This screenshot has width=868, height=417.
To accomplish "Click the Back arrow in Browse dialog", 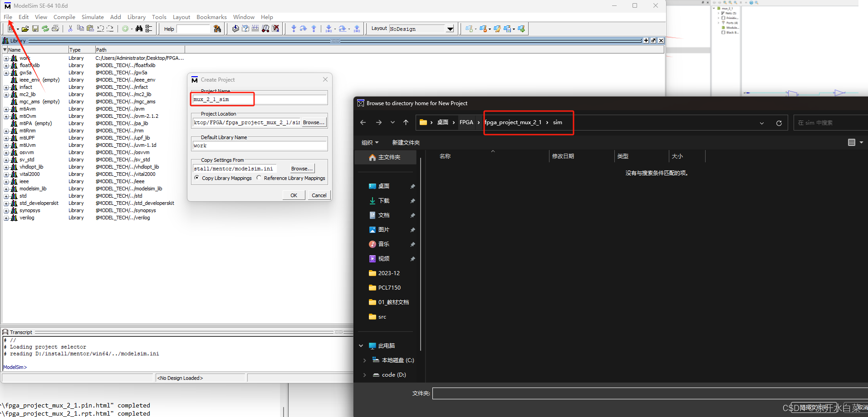I will click(x=363, y=122).
